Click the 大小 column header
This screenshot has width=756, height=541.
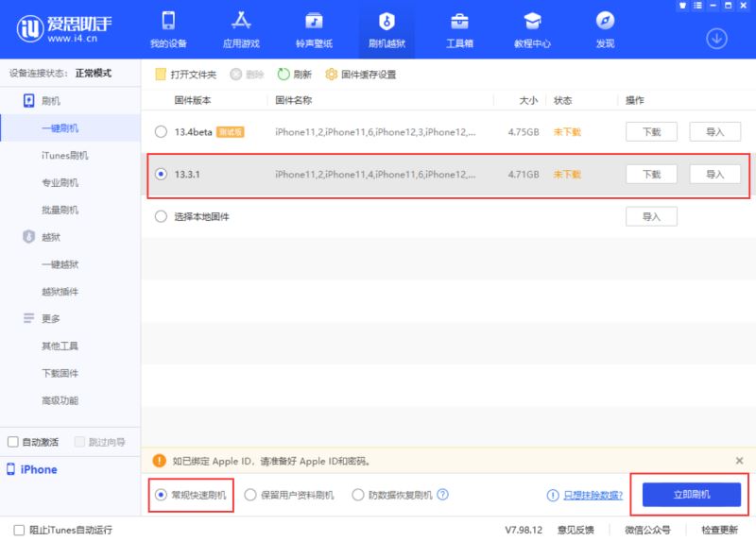point(528,100)
